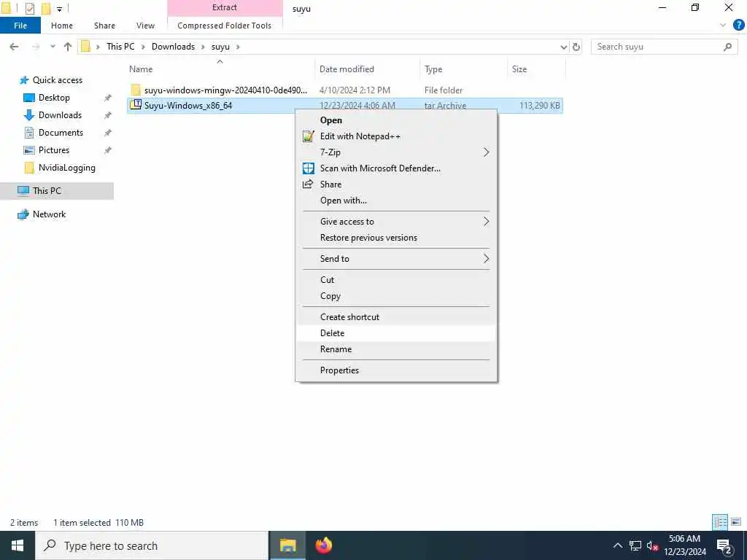Open Windows Start menu
The image size is (747, 560).
pyautogui.click(x=18, y=545)
